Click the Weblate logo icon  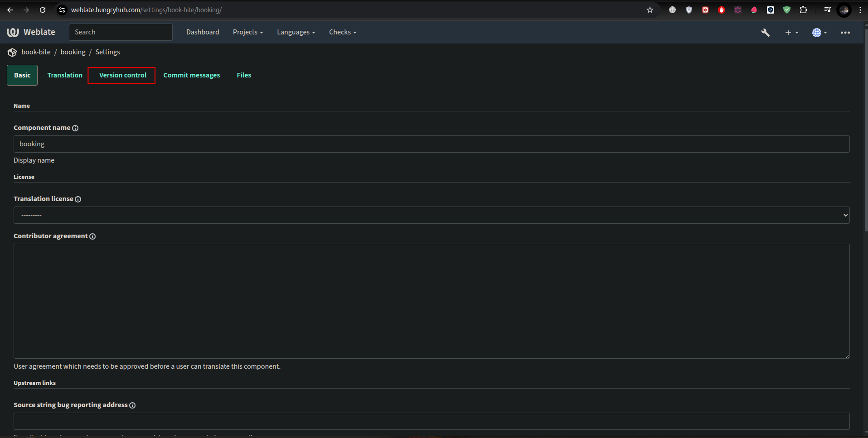[x=13, y=32]
